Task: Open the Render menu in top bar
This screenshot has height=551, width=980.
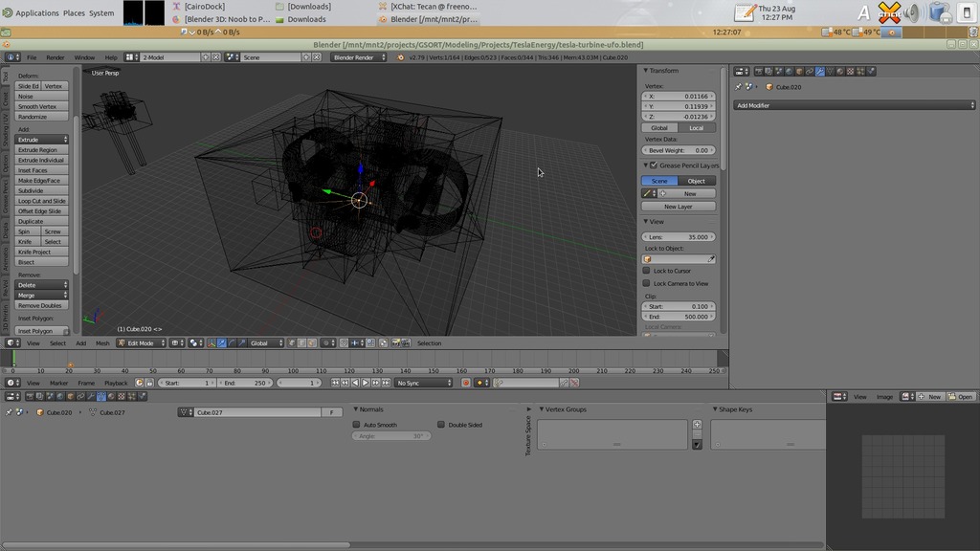Action: click(x=56, y=57)
